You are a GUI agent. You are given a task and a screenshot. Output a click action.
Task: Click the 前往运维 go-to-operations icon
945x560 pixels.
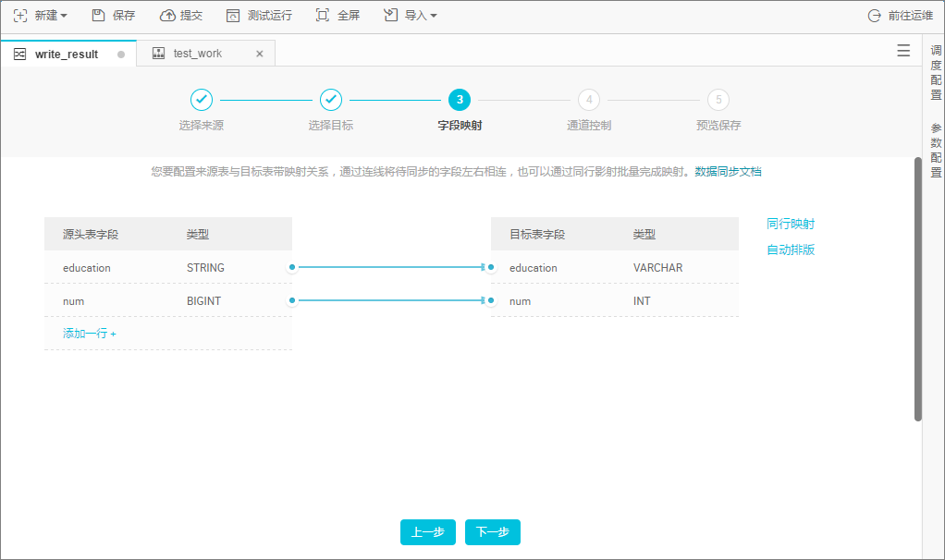[875, 16]
